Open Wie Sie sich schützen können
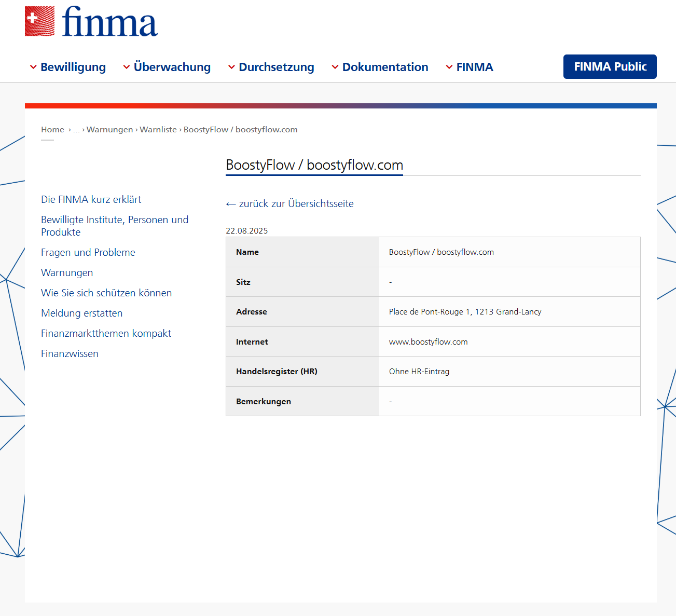The height and width of the screenshot is (616, 676). 106,293
